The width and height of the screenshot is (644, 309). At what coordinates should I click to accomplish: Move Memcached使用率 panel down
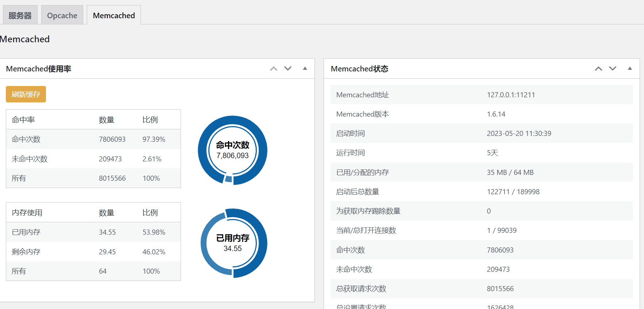[x=288, y=69]
